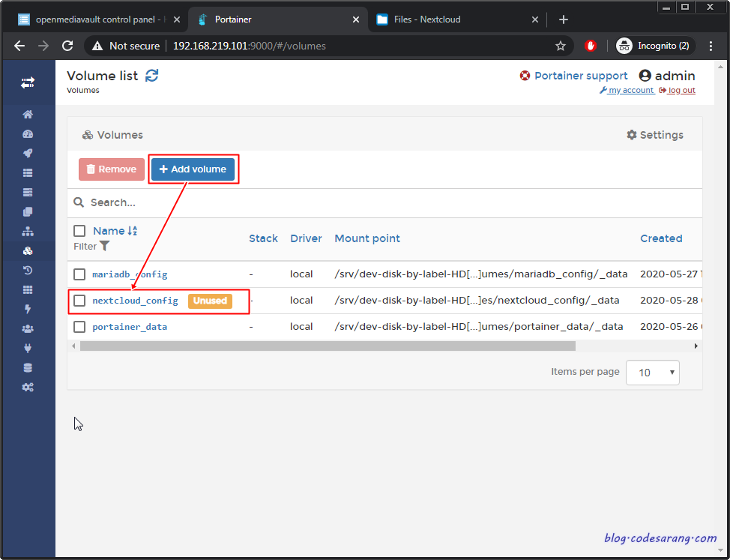Open the Incognito profile indicator
This screenshot has height=560, width=730.
656,46
